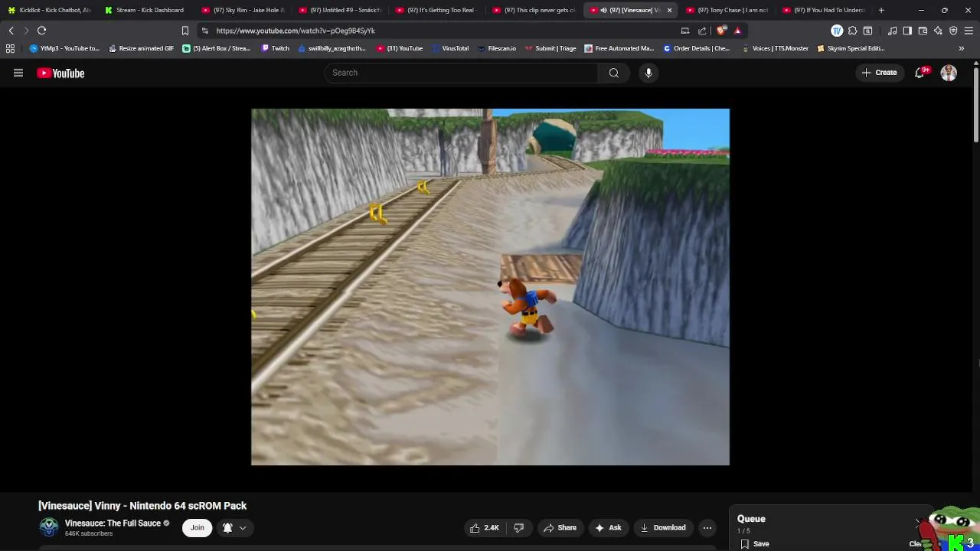This screenshot has width=980, height=551.
Task: Open the TV extension icon
Action: pyautogui.click(x=837, y=31)
